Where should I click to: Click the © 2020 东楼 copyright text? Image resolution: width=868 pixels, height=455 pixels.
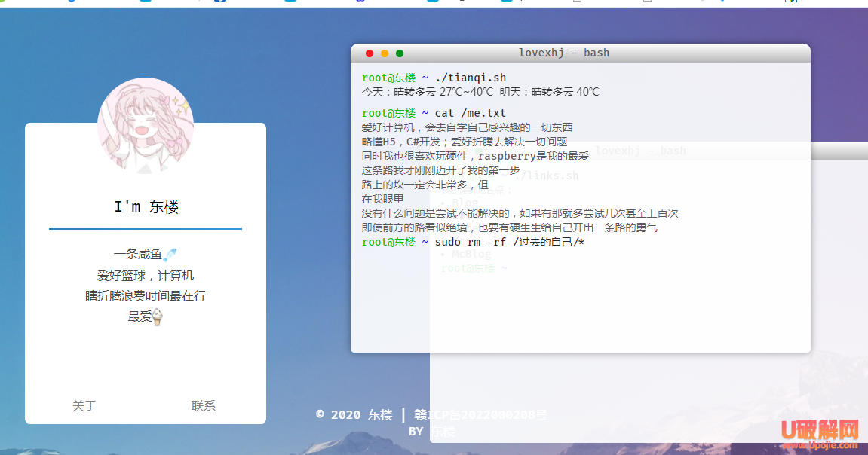(x=354, y=414)
